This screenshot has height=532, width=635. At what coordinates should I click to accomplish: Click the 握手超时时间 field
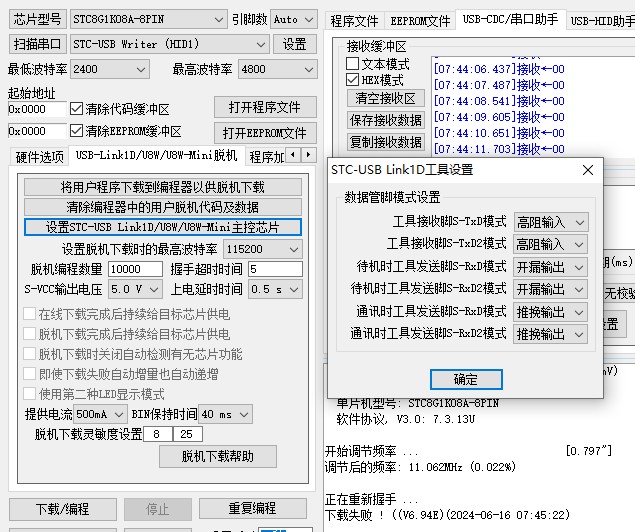(275, 269)
